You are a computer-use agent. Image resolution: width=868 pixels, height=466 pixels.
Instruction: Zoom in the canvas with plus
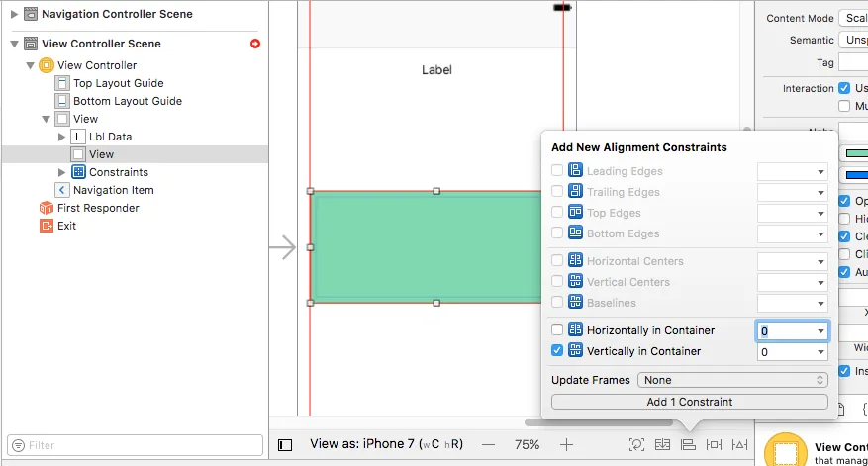click(566, 444)
